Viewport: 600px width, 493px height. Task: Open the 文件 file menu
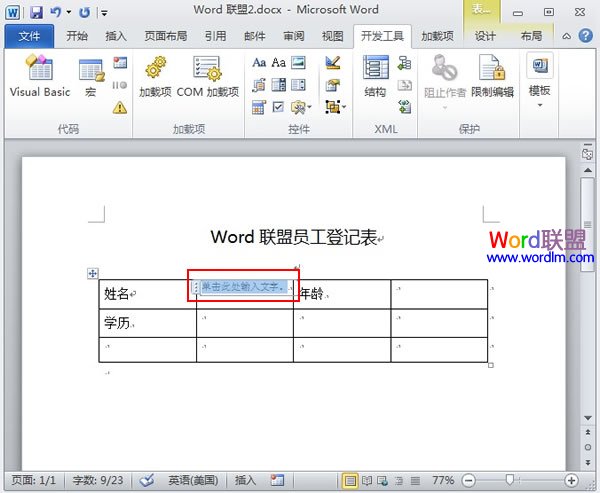pos(29,36)
